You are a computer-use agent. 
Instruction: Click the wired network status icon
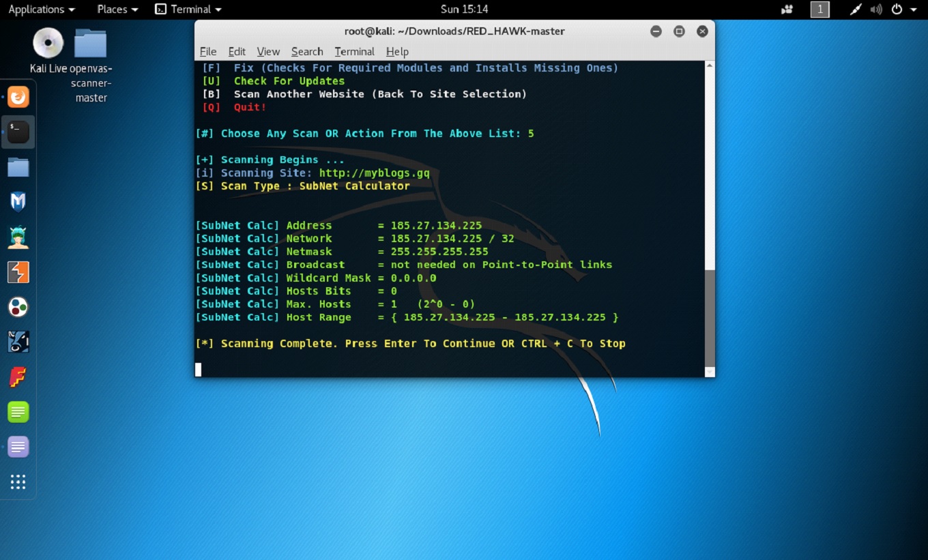856,10
